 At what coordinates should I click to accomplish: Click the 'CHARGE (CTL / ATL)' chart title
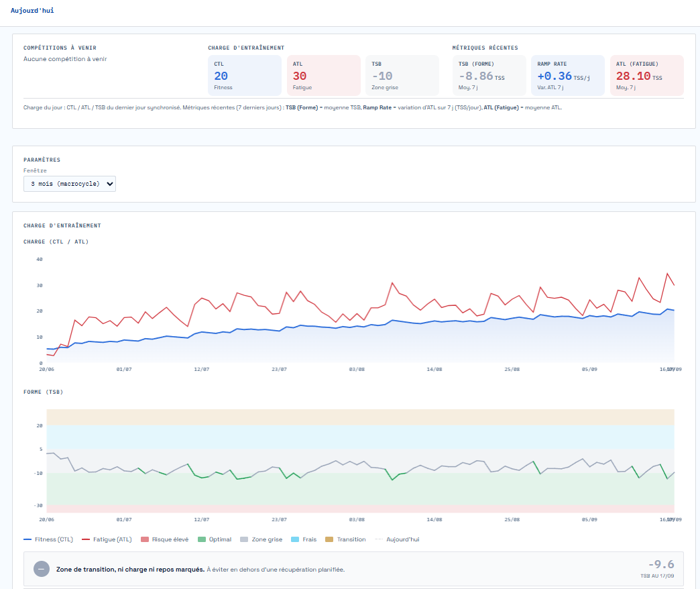pos(56,242)
